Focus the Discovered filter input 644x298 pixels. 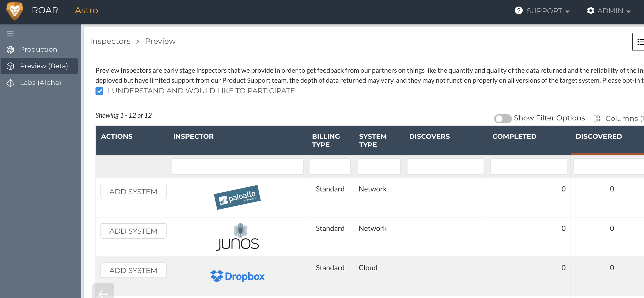609,166
